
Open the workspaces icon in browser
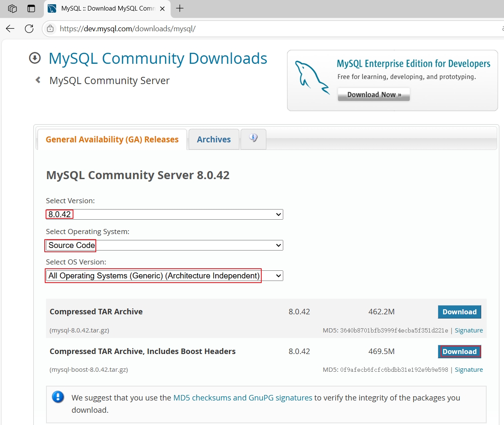13,8
